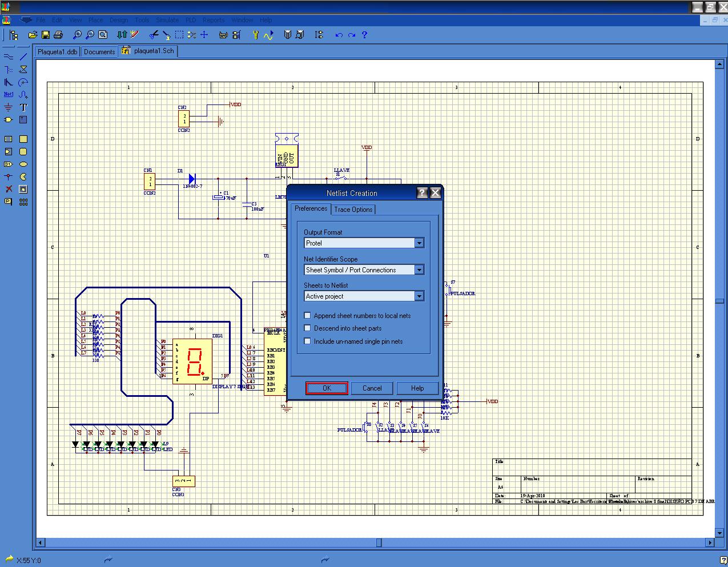Choose the text annotation T tool

pyautogui.click(x=23, y=107)
